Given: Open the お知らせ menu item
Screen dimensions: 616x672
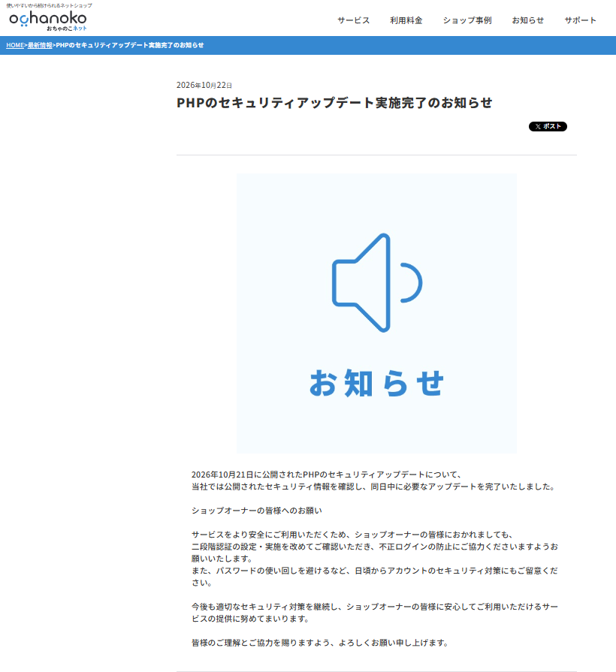Looking at the screenshot, I should (x=527, y=20).
